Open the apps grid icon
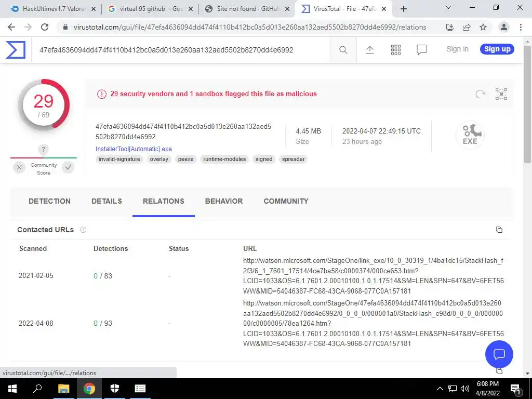The width and height of the screenshot is (532, 399). pyautogui.click(x=395, y=50)
